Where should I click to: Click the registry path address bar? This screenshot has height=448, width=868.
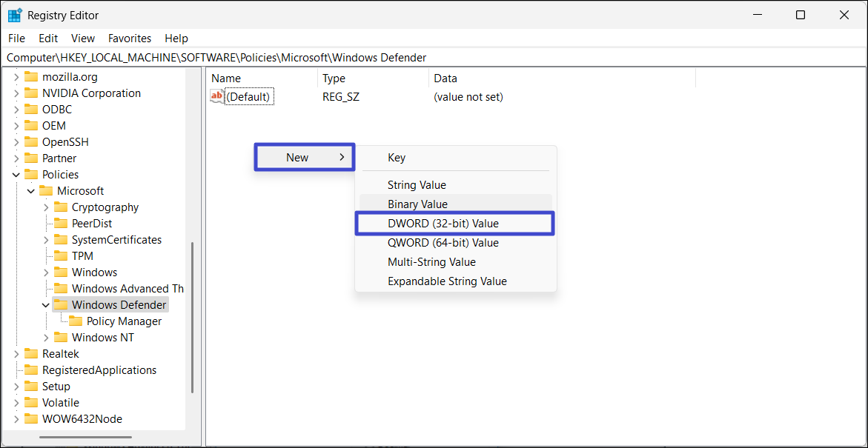coord(434,58)
